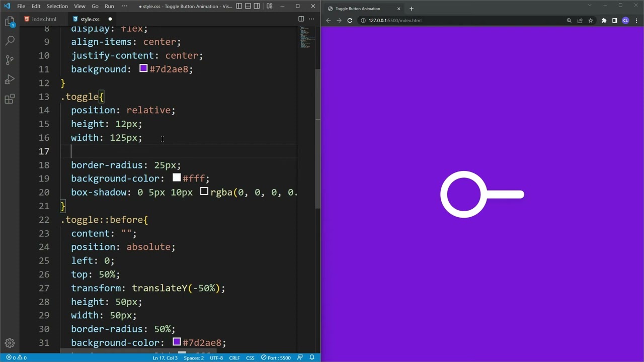
Task: Open notifications bell in status bar
Action: click(x=312, y=357)
